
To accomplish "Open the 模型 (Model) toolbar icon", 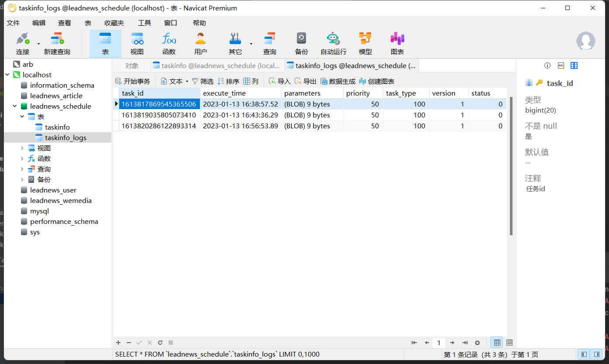I will tap(365, 44).
